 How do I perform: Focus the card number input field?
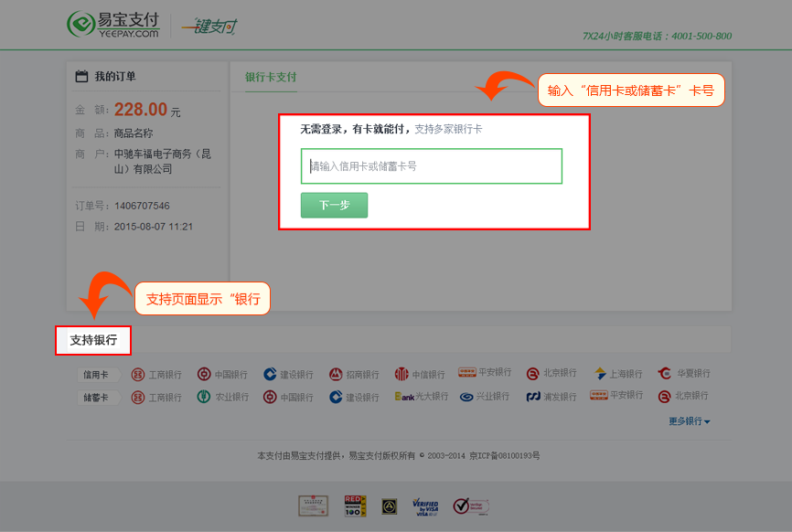click(432, 166)
